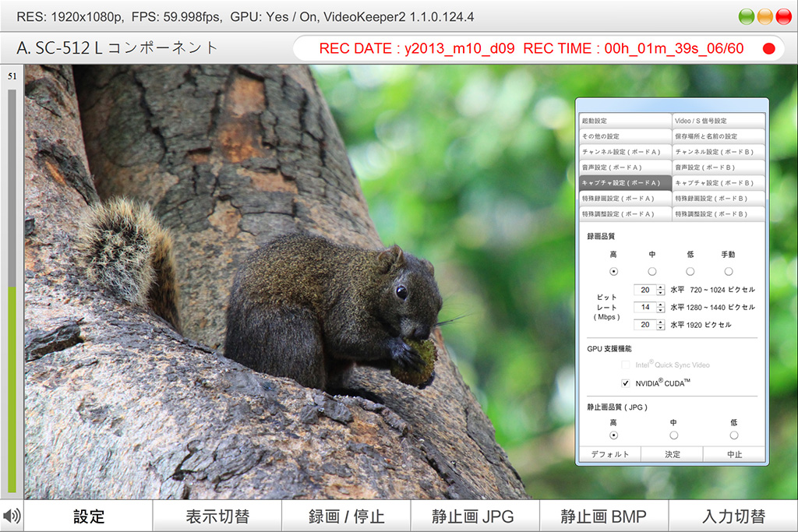Select 低 recording quality radio button
Screen dimensions: 798x532
(690, 272)
